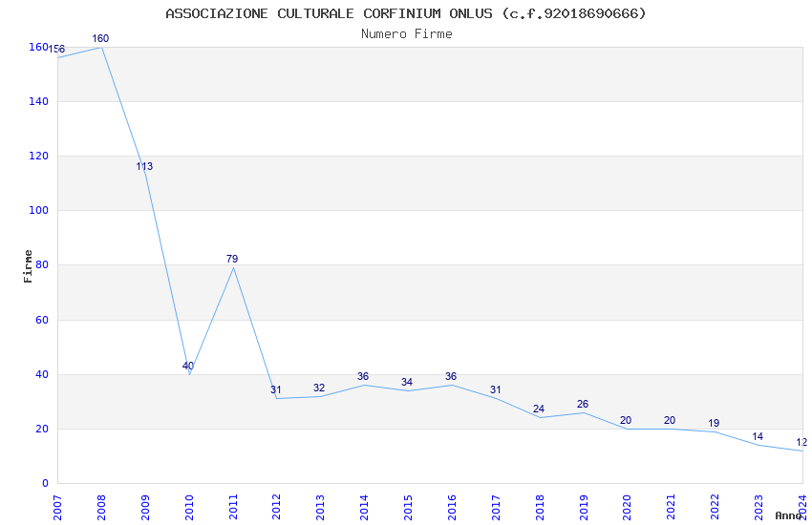Select the 2015 year label
812x525 pixels.
coord(408,508)
